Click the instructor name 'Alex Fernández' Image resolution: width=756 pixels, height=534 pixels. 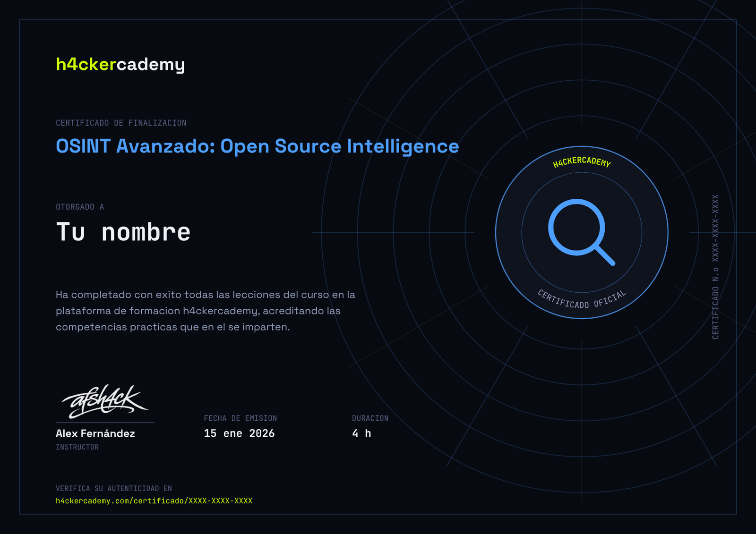[95, 433]
